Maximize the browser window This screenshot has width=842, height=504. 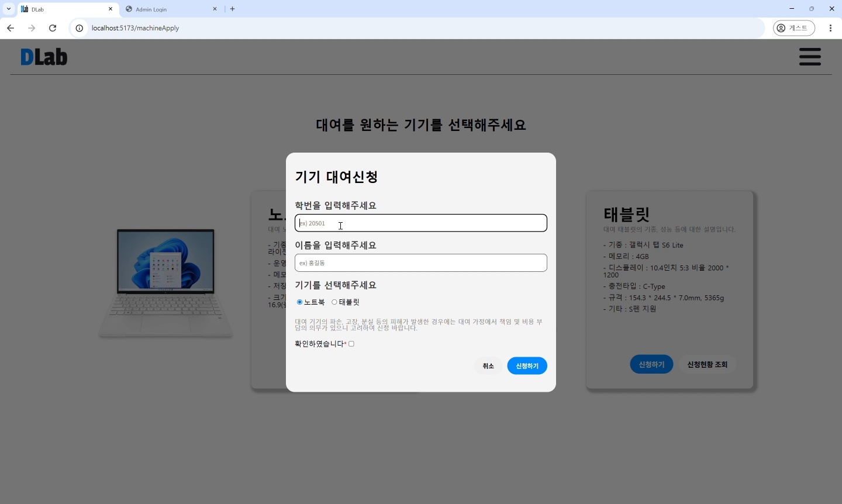click(812, 9)
